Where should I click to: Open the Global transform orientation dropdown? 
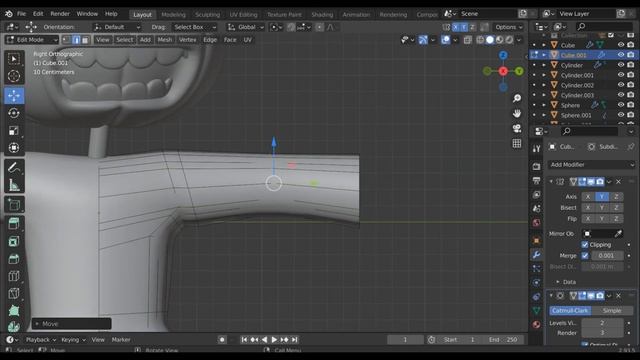[245, 27]
